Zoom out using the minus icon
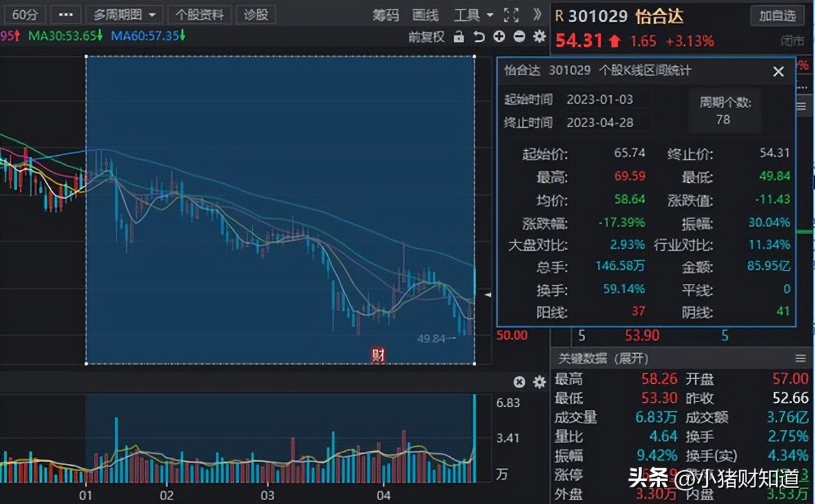The image size is (815, 504). click(518, 37)
